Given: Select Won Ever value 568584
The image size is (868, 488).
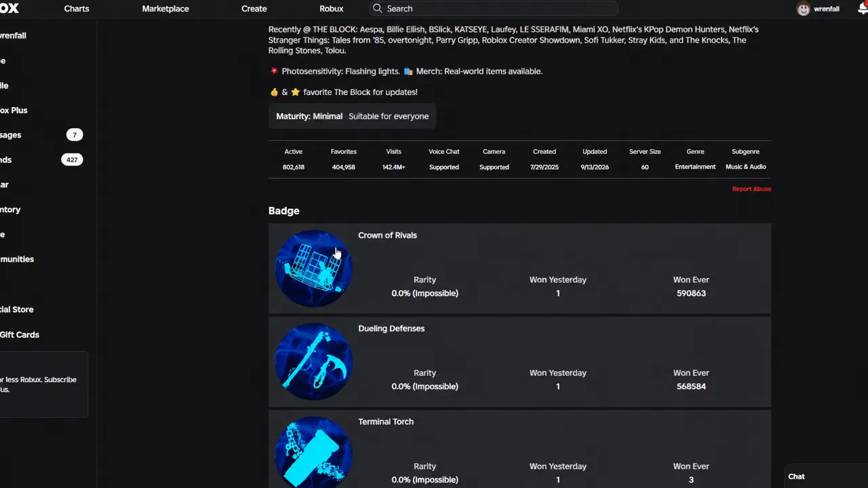Looking at the screenshot, I should [x=691, y=386].
